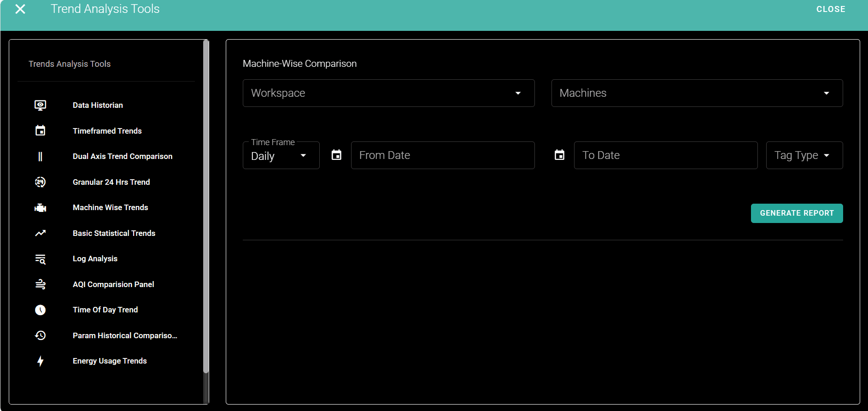Click the Basic Statistical Trends chart icon

[41, 233]
